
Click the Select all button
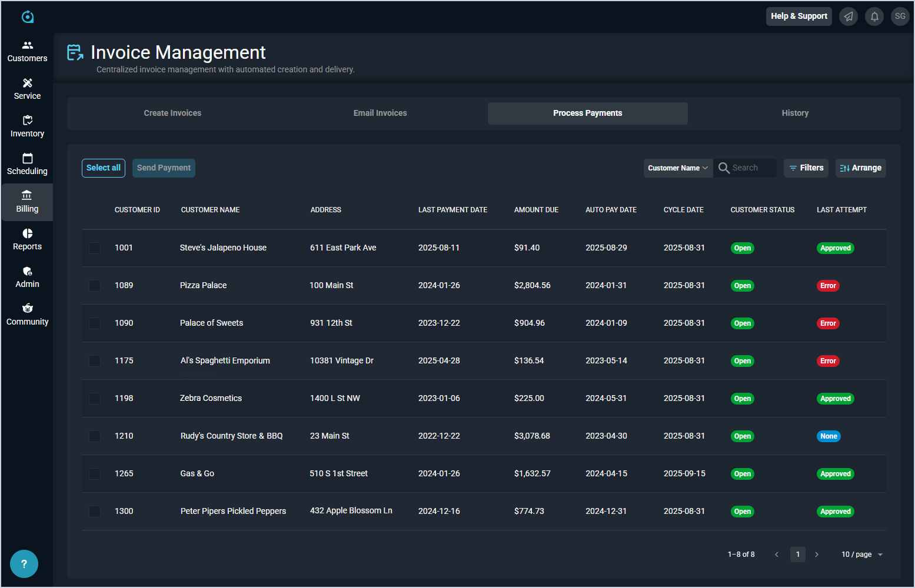(104, 168)
